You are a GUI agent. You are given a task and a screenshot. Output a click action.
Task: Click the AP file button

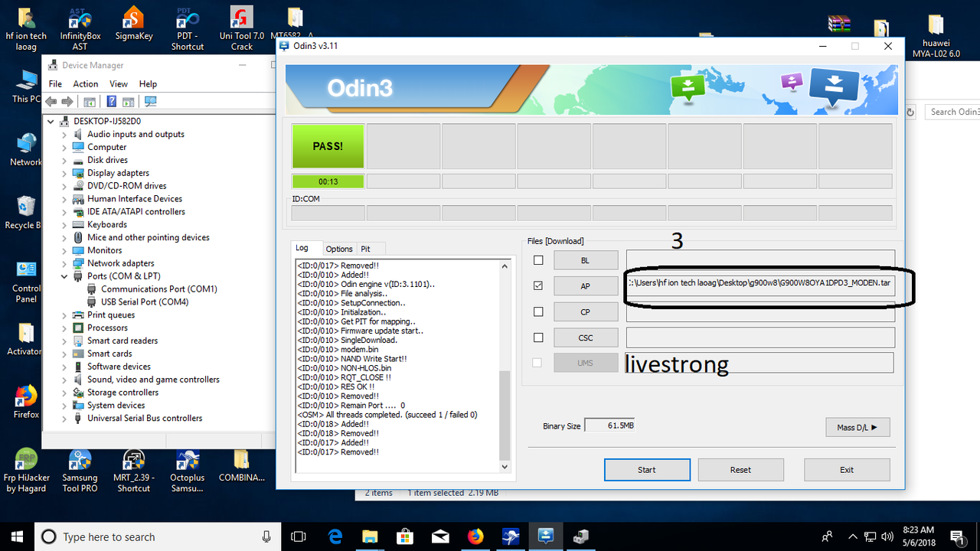pyautogui.click(x=585, y=285)
